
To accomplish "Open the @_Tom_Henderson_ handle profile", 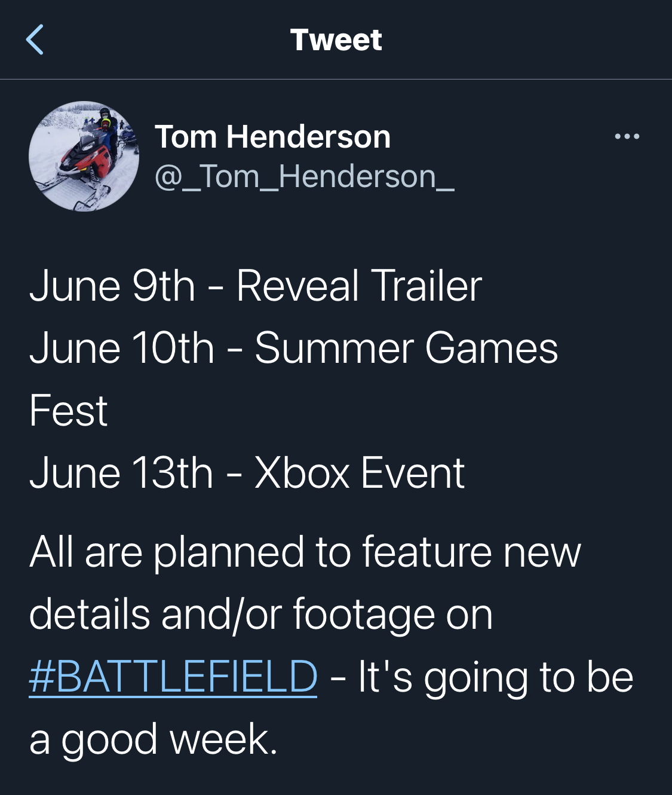I will coord(304,177).
